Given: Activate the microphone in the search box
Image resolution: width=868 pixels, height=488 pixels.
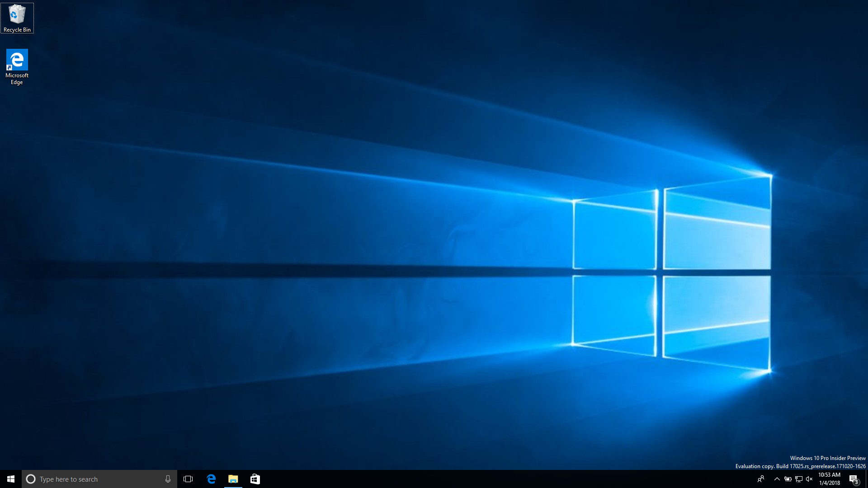Looking at the screenshot, I should click(168, 479).
